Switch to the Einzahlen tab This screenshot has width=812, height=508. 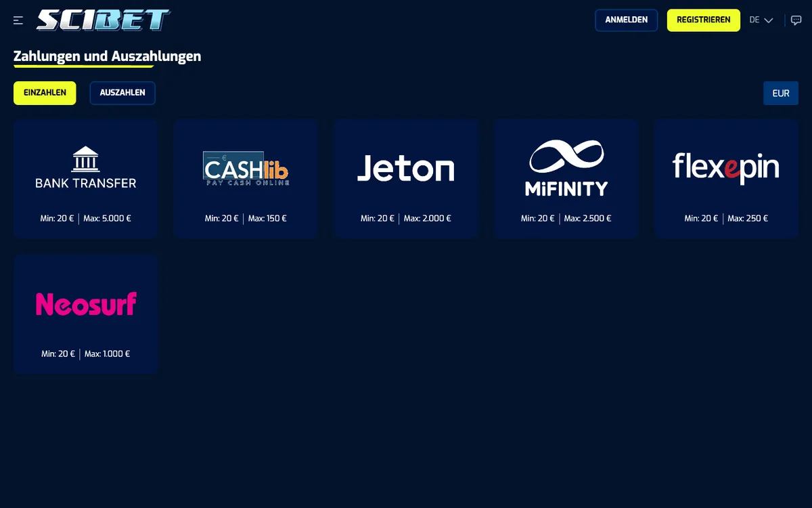click(x=45, y=93)
